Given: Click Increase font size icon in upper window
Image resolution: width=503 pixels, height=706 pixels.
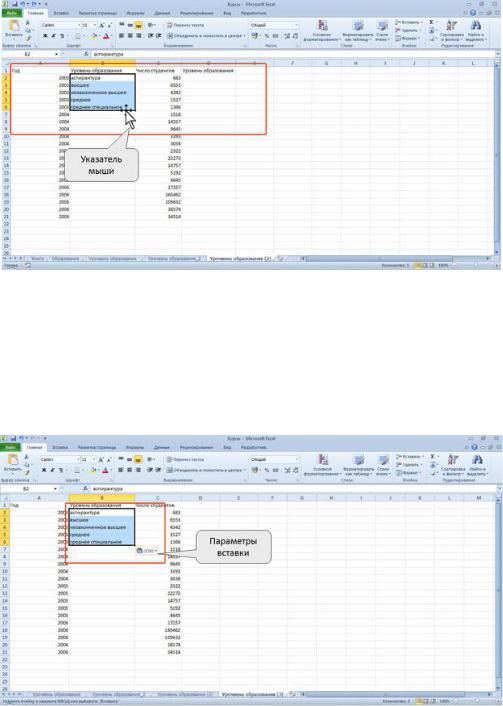Looking at the screenshot, I should click(x=102, y=25).
